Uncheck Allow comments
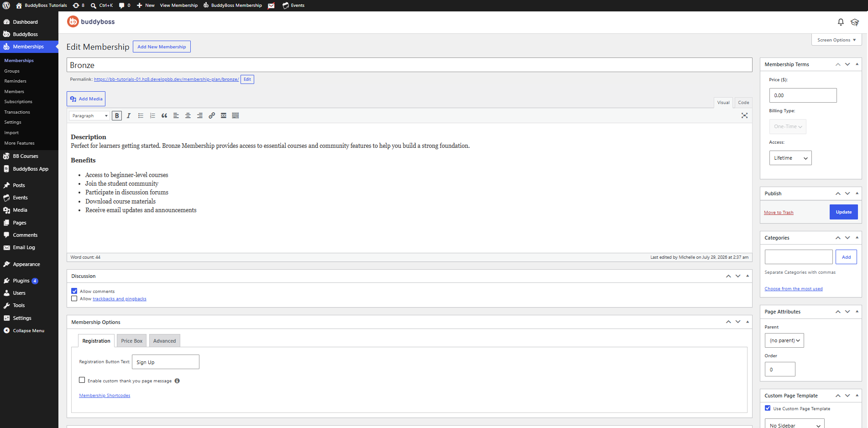This screenshot has width=868, height=428. (x=74, y=291)
